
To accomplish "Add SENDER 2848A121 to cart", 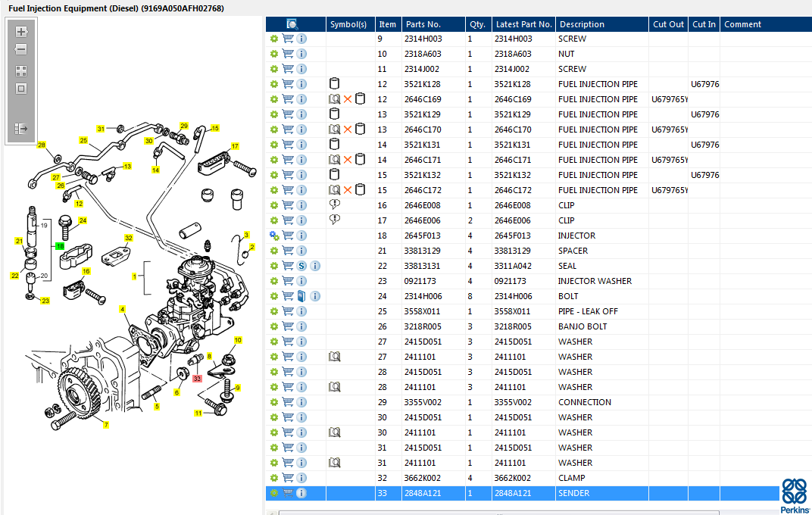I will point(288,493).
